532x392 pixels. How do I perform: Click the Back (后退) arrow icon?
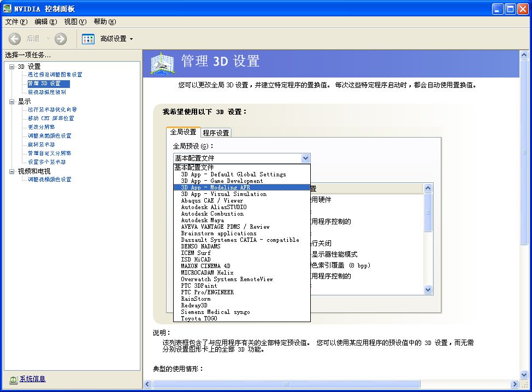click(x=14, y=39)
